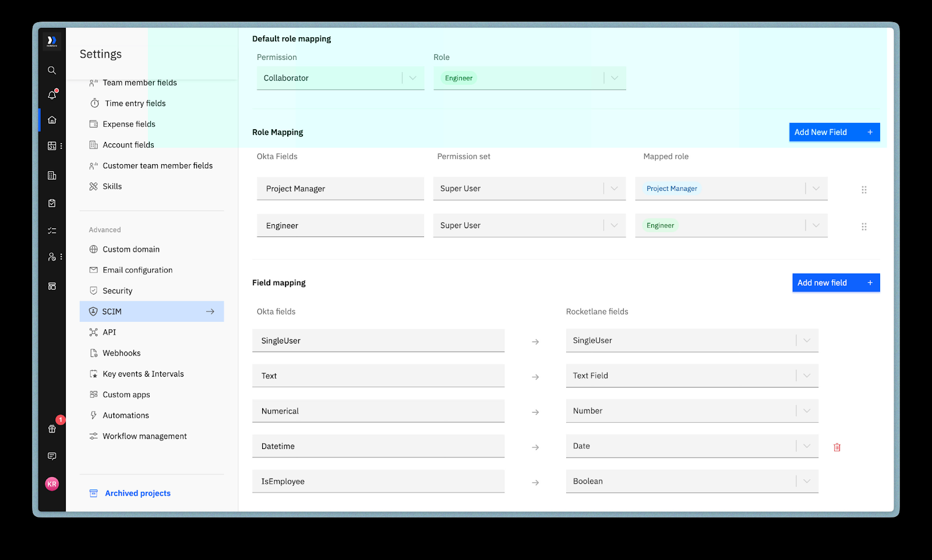Click the Engineer Okta field input

coord(340,225)
